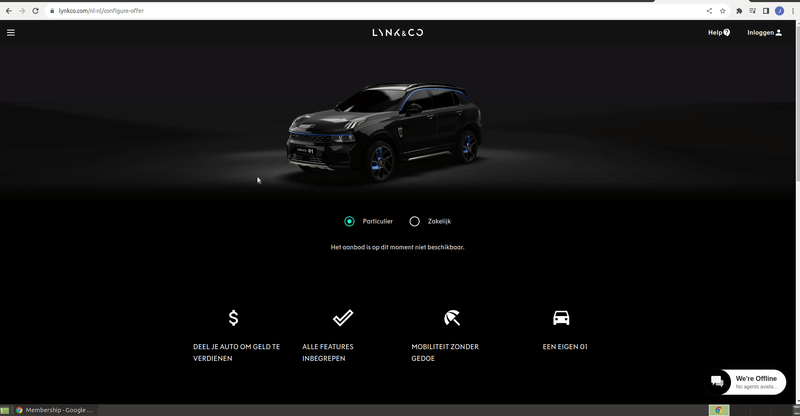Open the We're Offline chat widget
800x416 pixels.
[747, 382]
